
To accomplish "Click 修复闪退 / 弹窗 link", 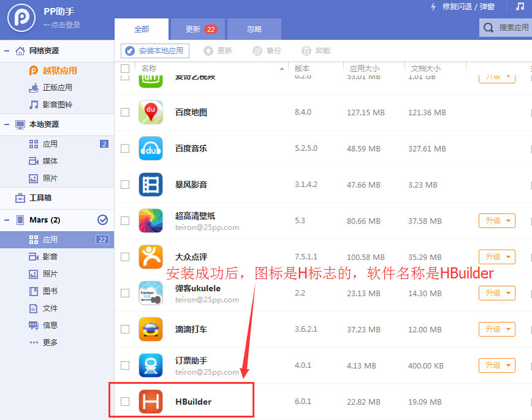I will tap(468, 7).
